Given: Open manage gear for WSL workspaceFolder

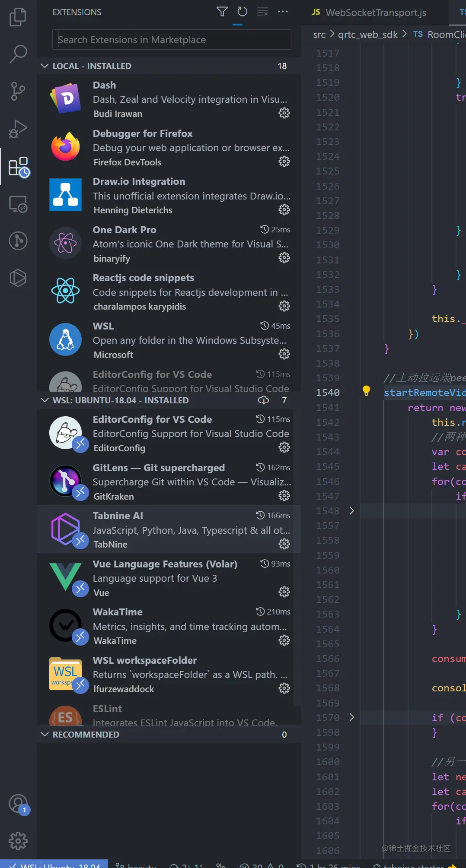Looking at the screenshot, I should [284, 688].
